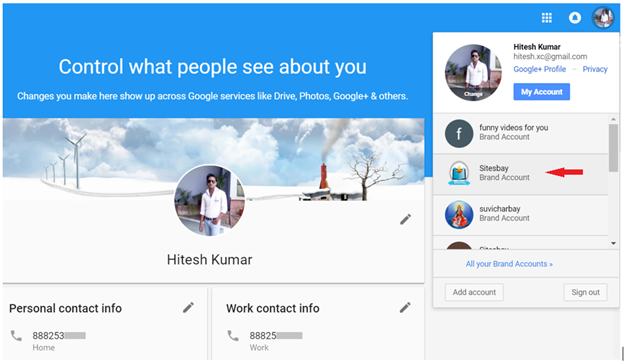Click the Add account button
Screen dimensions: 624x364
pyautogui.click(x=474, y=292)
